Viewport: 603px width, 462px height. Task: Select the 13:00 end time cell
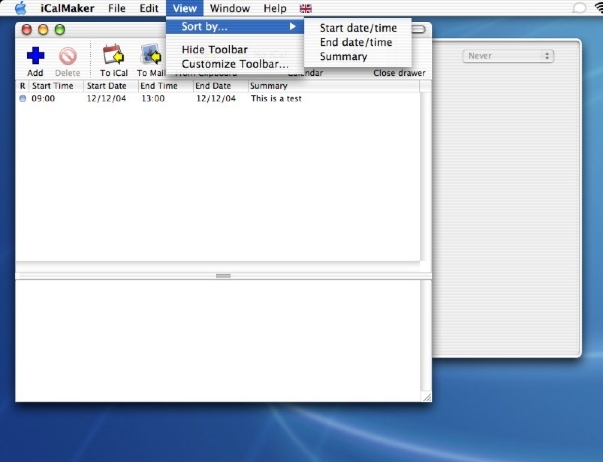[x=153, y=98]
